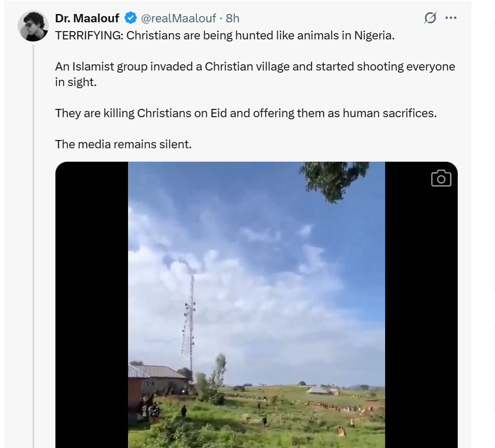
Task: Click the 8h post timestamp
Action: click(x=233, y=18)
